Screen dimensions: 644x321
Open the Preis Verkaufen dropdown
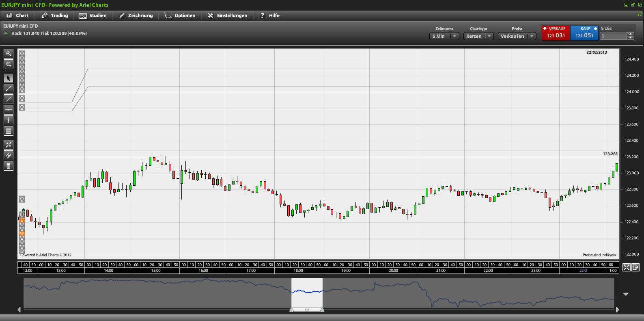[x=517, y=36]
